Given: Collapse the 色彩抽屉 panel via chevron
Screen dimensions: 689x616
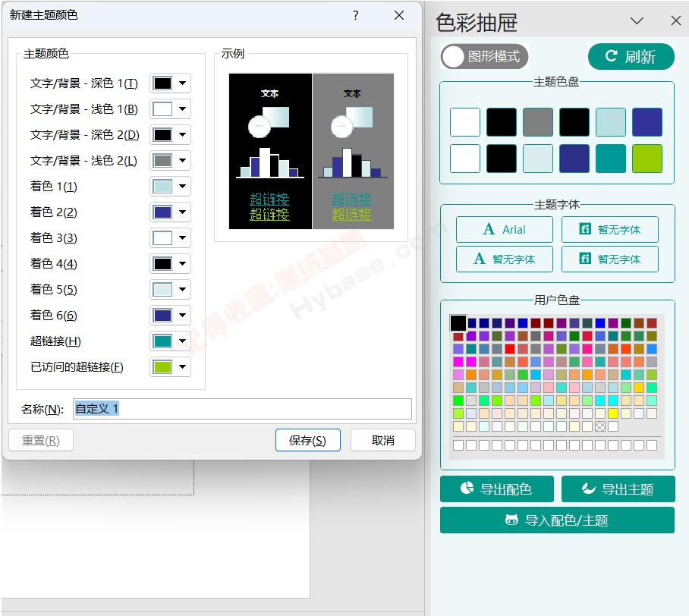Looking at the screenshot, I should pos(637,20).
